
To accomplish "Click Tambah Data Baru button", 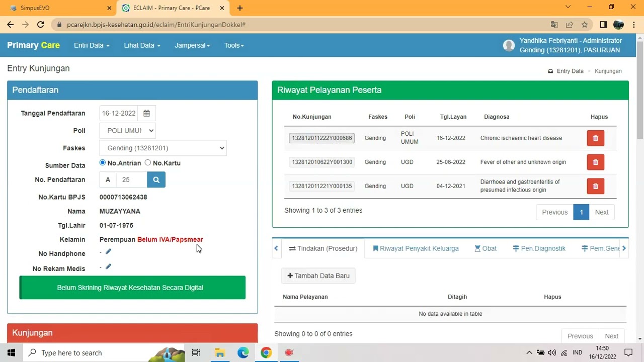I will pyautogui.click(x=318, y=276).
